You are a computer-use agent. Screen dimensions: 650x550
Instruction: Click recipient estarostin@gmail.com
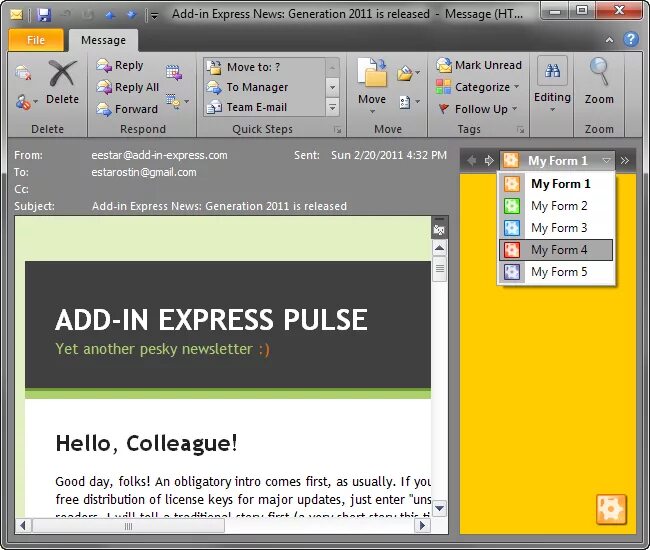[144, 172]
